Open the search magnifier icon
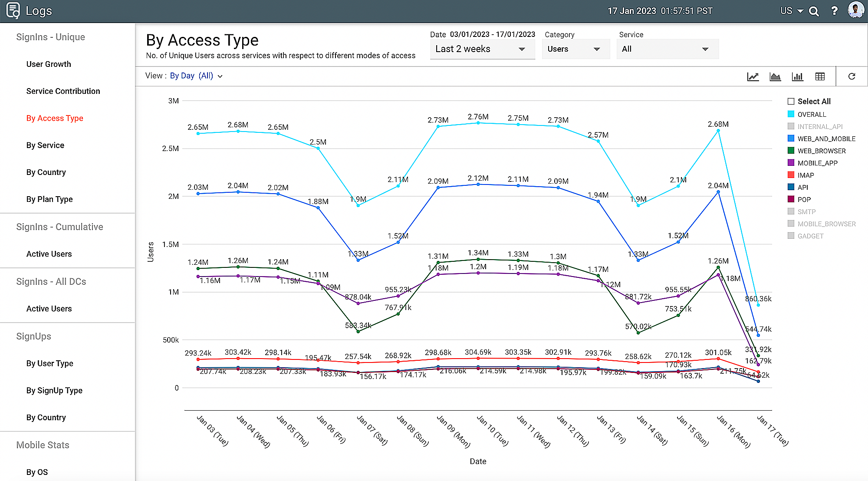 pos(814,11)
